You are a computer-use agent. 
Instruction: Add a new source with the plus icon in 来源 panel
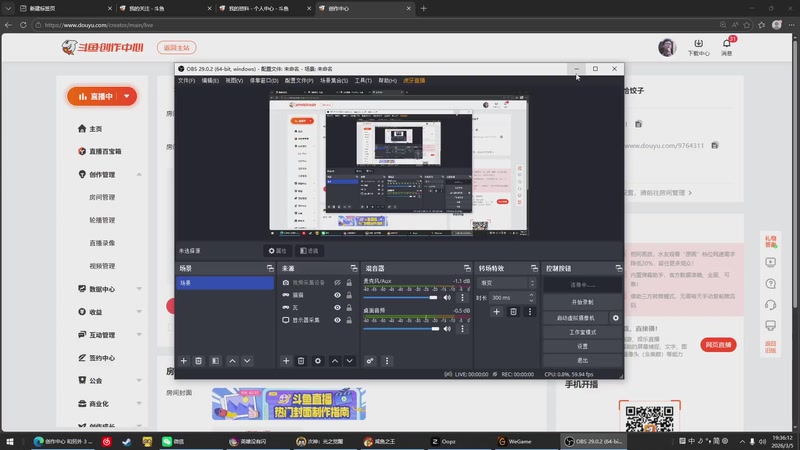(x=286, y=361)
